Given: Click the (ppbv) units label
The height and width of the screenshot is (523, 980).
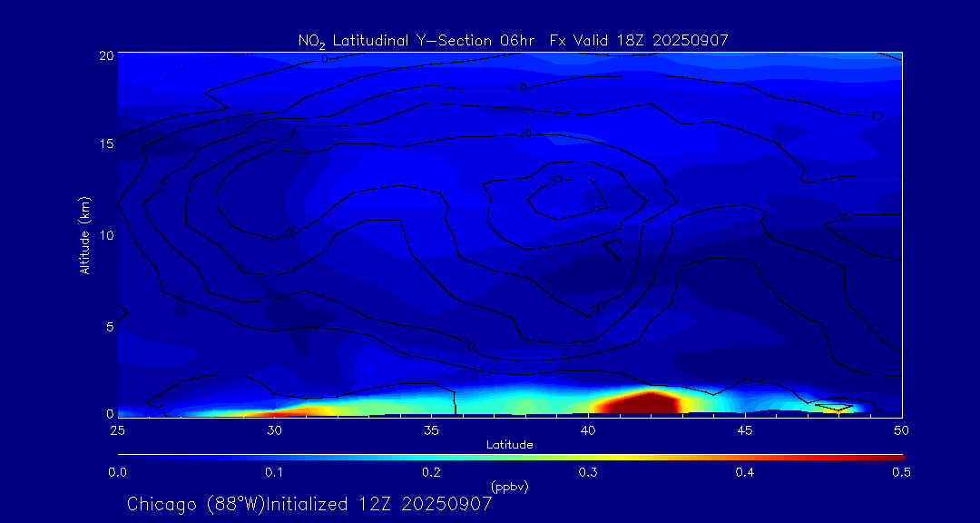Looking at the screenshot, I should click(x=509, y=487).
